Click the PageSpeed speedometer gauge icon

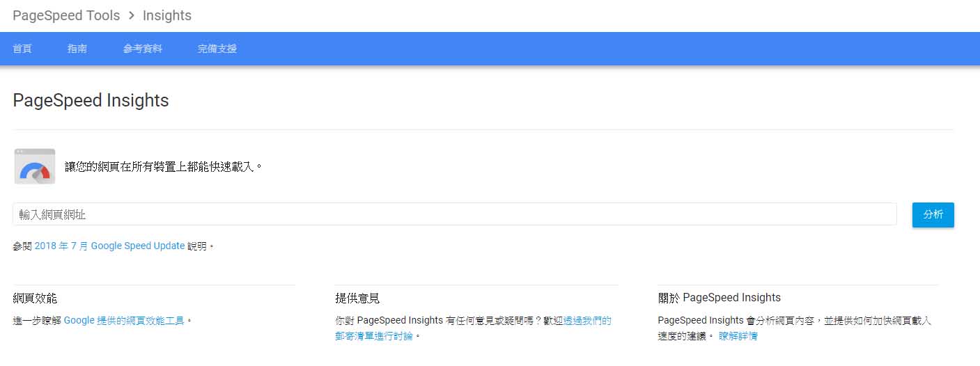[x=35, y=166]
